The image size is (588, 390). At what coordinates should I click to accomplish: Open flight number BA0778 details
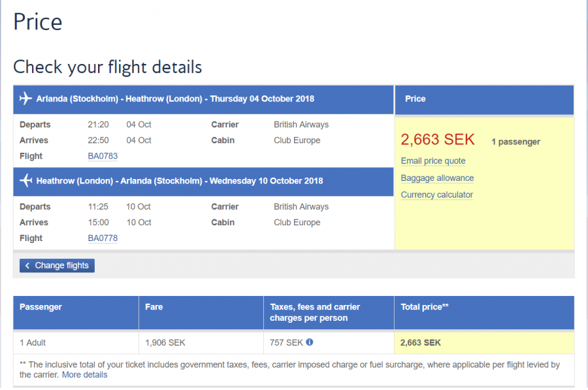[103, 238]
